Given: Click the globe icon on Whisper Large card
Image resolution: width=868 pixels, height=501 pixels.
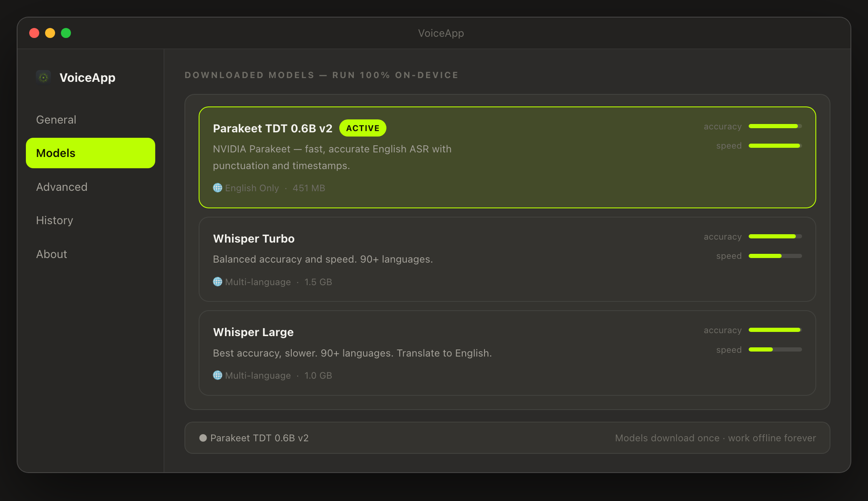Looking at the screenshot, I should (217, 375).
